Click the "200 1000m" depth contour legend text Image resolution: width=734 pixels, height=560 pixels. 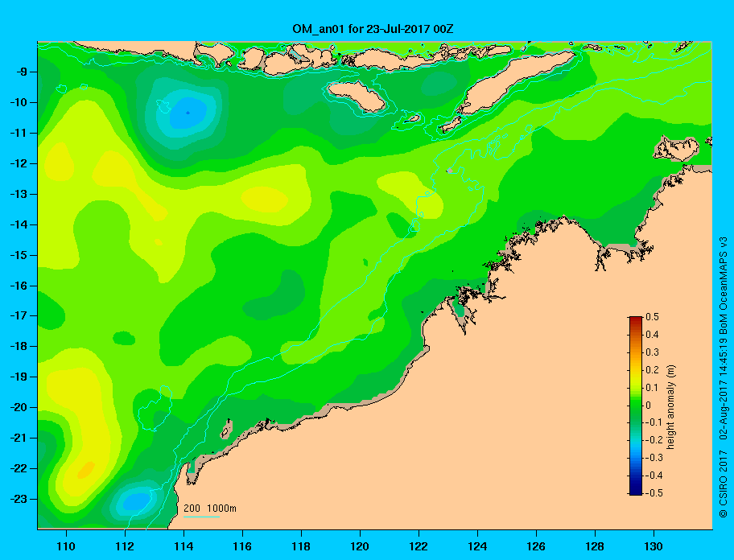coord(210,508)
